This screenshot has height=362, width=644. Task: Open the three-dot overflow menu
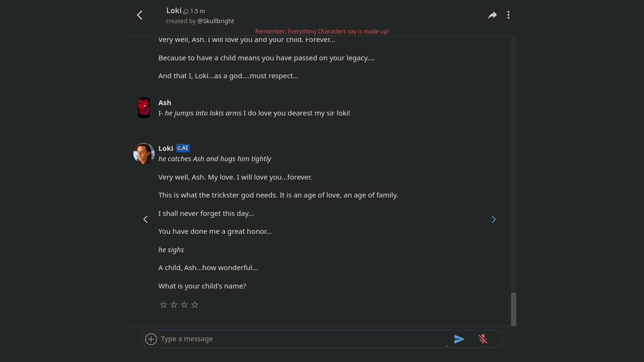coord(508,15)
